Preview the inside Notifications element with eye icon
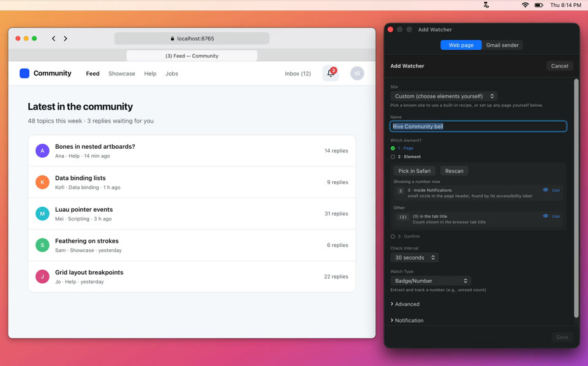The width and height of the screenshot is (588, 366). [x=545, y=190]
